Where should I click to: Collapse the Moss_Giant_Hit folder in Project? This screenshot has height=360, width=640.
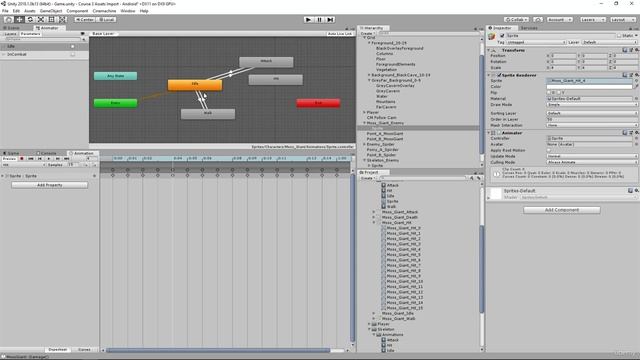(x=374, y=223)
